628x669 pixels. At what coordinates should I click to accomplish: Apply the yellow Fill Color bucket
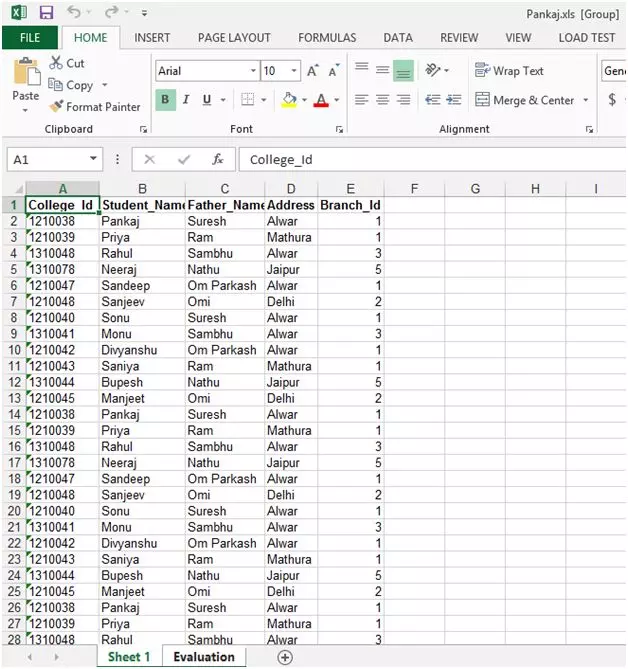coord(290,100)
